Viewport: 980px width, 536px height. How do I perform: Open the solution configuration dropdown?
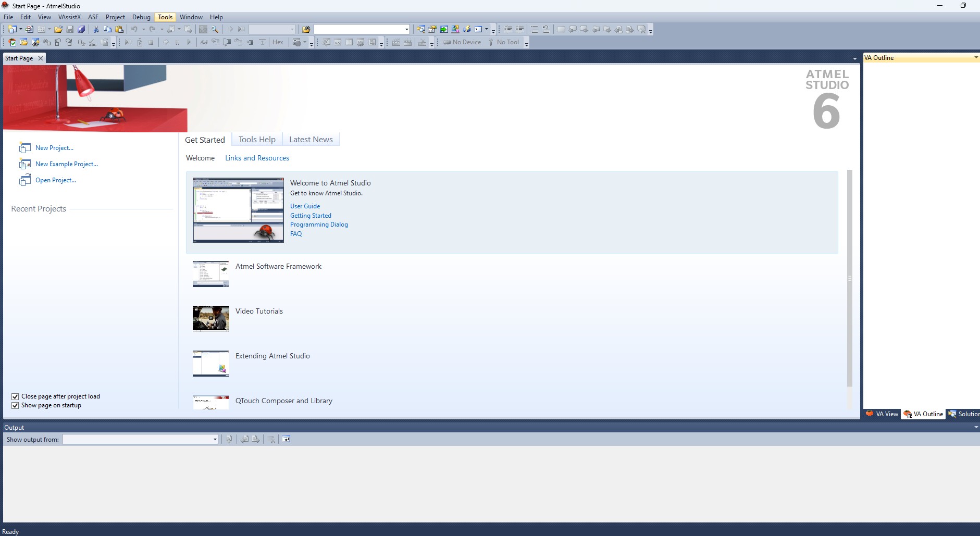[272, 29]
